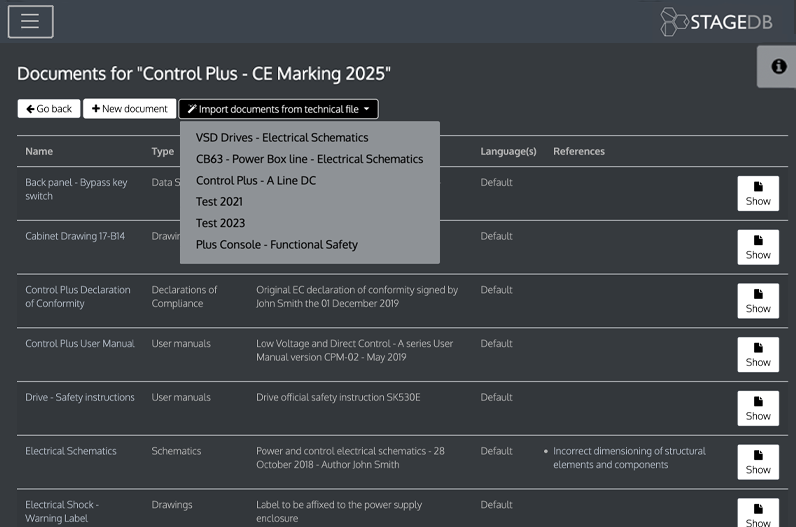Open the hamburger navigation menu
Screen dimensions: 796x527
pos(30,22)
